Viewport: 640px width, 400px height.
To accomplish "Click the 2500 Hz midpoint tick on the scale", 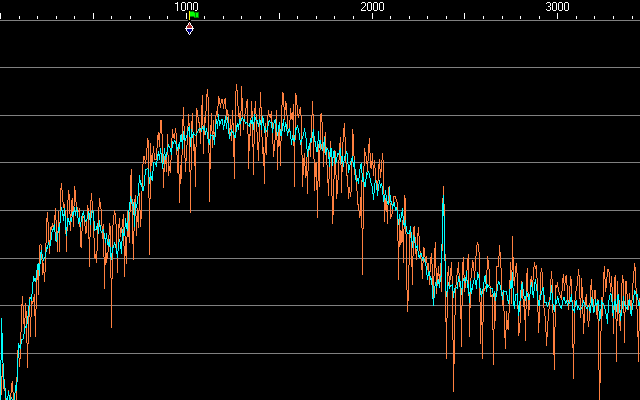I will (465, 16).
